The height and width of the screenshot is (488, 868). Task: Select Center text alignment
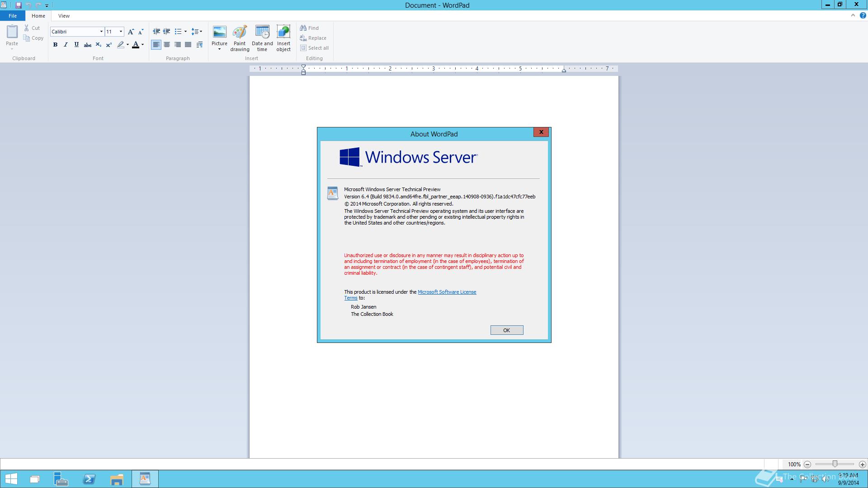[x=167, y=45]
